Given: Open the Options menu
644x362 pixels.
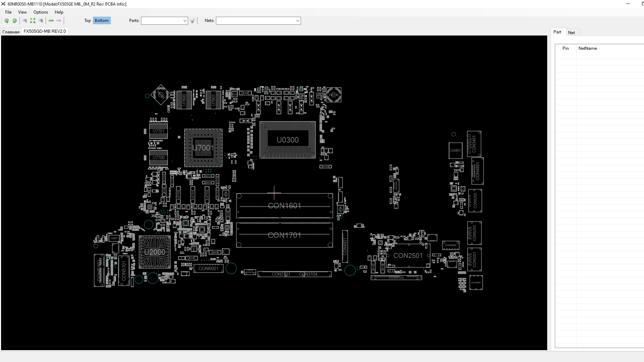Looking at the screenshot, I should click(x=41, y=12).
